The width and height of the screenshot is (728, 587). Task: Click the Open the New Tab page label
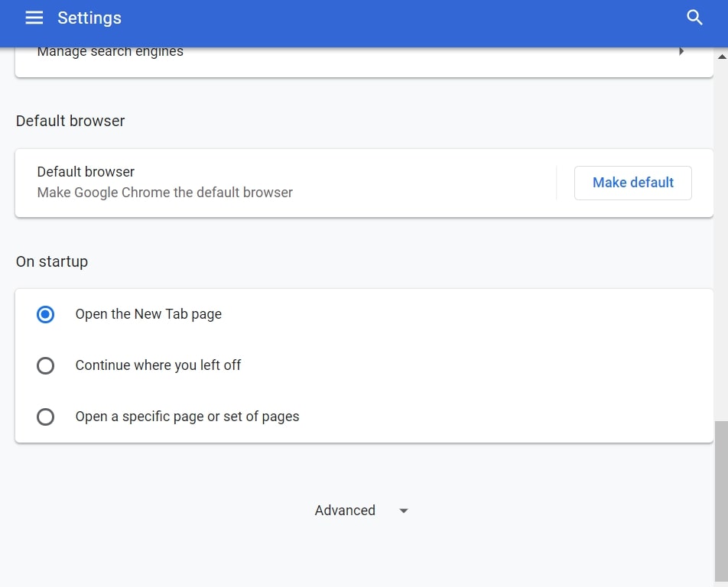point(148,314)
